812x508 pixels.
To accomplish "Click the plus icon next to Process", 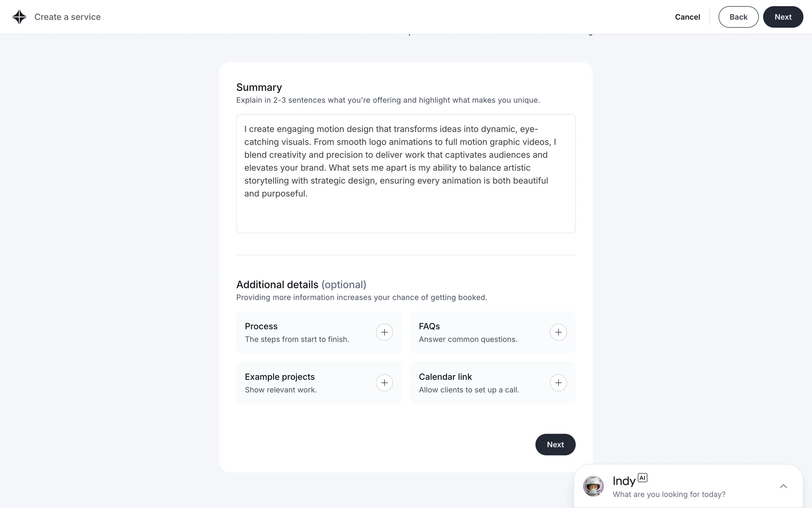I will coord(384,332).
